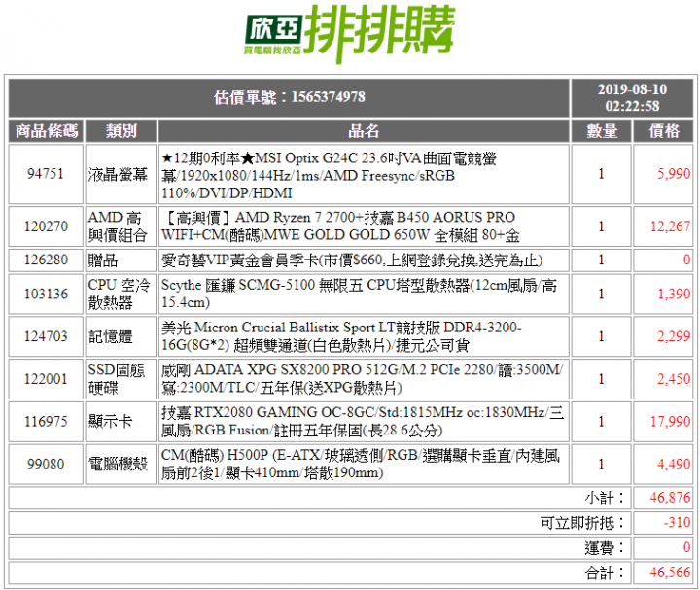Click the 類別 column header
Screen dimensions: 700x590
pos(121,131)
